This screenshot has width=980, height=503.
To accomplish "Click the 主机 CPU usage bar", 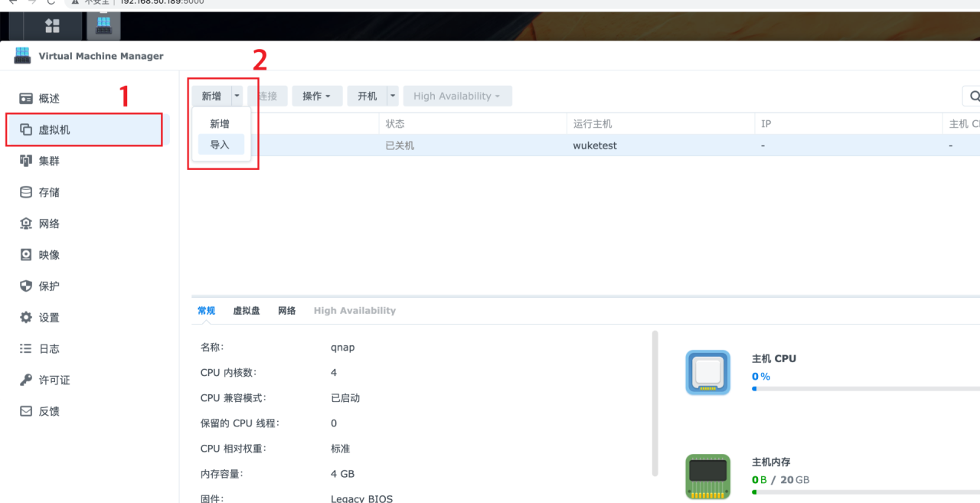I will click(x=866, y=388).
